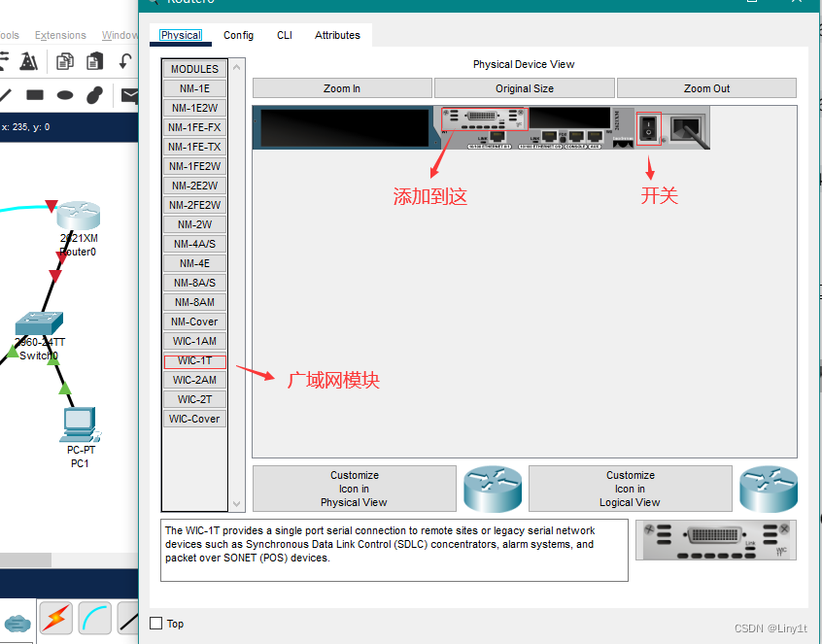Switch to the Physical tab

click(181, 35)
